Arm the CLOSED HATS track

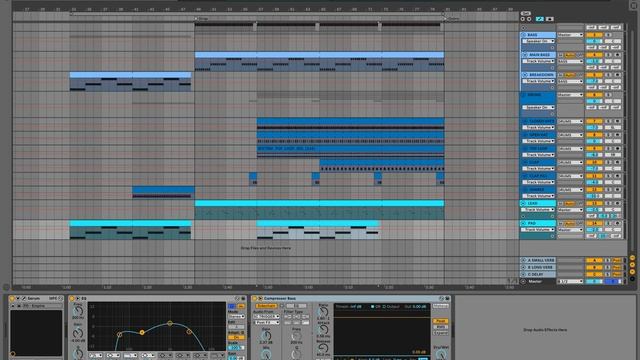click(618, 121)
